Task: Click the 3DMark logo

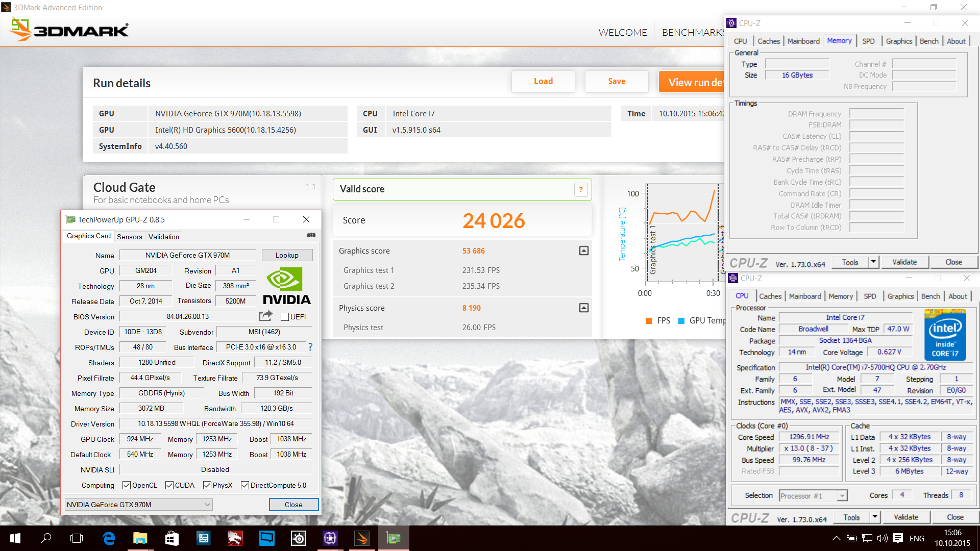Action: (x=69, y=30)
